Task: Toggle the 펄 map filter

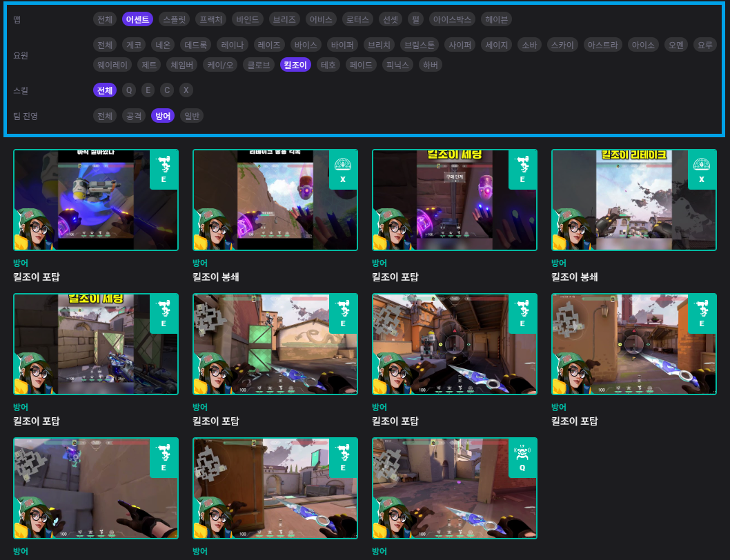Action: coord(415,19)
